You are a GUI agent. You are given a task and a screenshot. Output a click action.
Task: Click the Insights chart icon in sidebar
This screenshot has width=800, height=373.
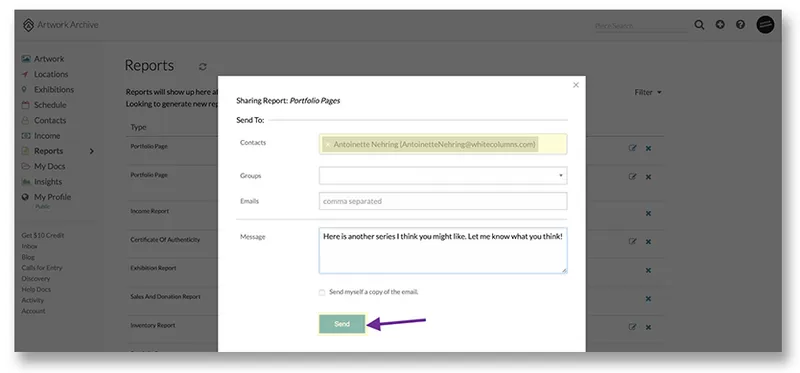coord(26,182)
